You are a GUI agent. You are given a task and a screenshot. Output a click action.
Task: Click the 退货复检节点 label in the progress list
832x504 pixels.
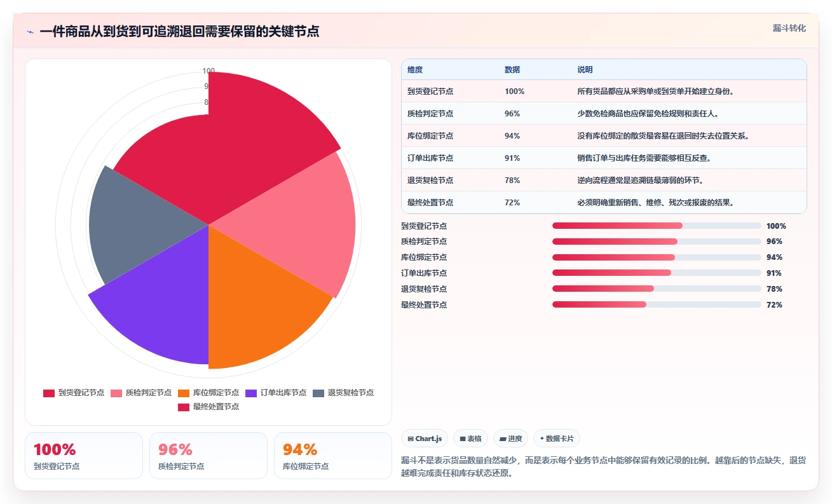424,289
